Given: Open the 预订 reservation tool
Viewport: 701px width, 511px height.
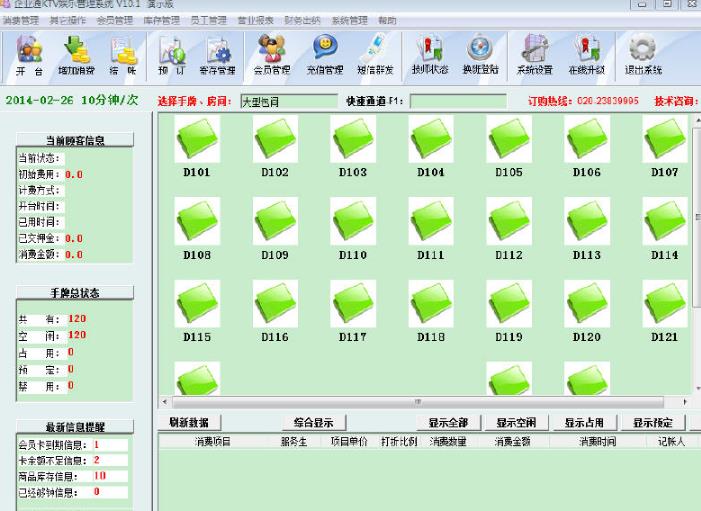Looking at the screenshot, I should point(171,55).
